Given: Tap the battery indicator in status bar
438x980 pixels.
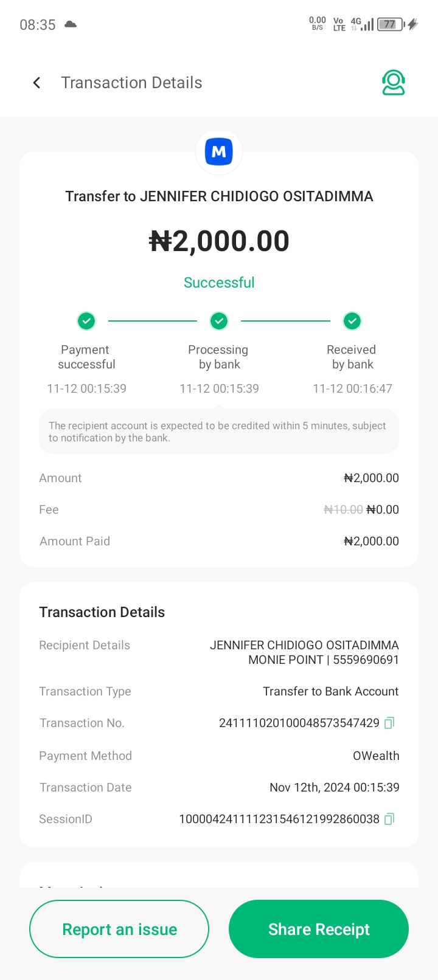Looking at the screenshot, I should (x=391, y=24).
